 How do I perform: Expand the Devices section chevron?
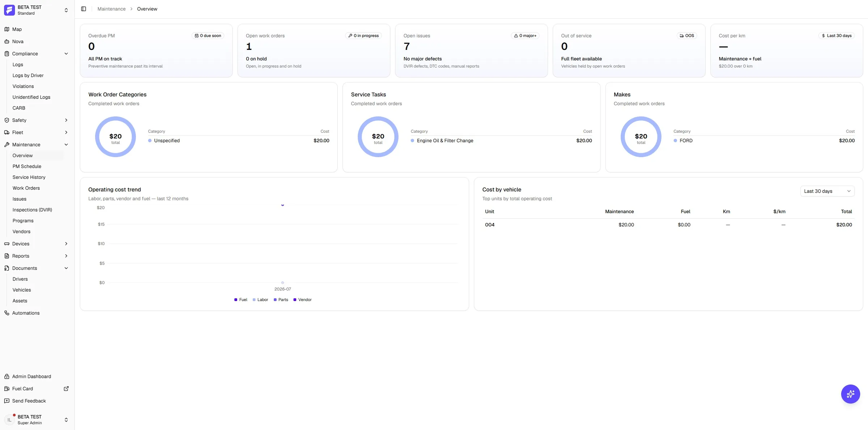[x=66, y=244]
